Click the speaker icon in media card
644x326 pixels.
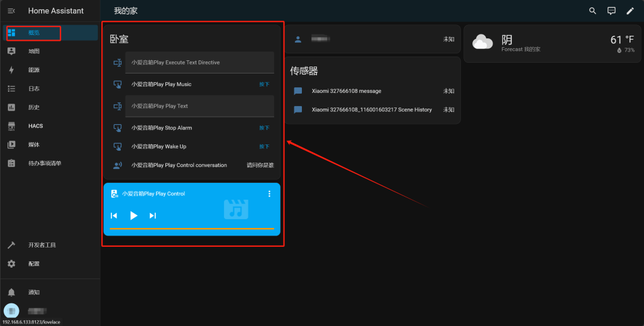[114, 193]
